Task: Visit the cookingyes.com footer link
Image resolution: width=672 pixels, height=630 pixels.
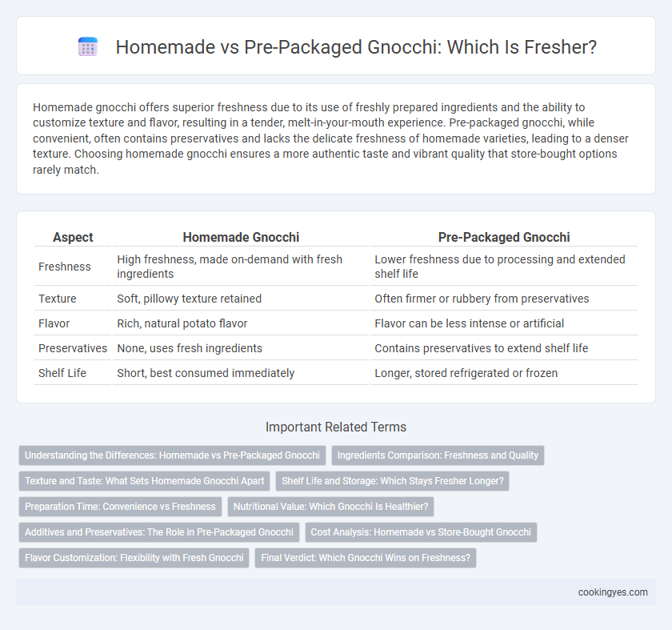Action: [x=613, y=592]
